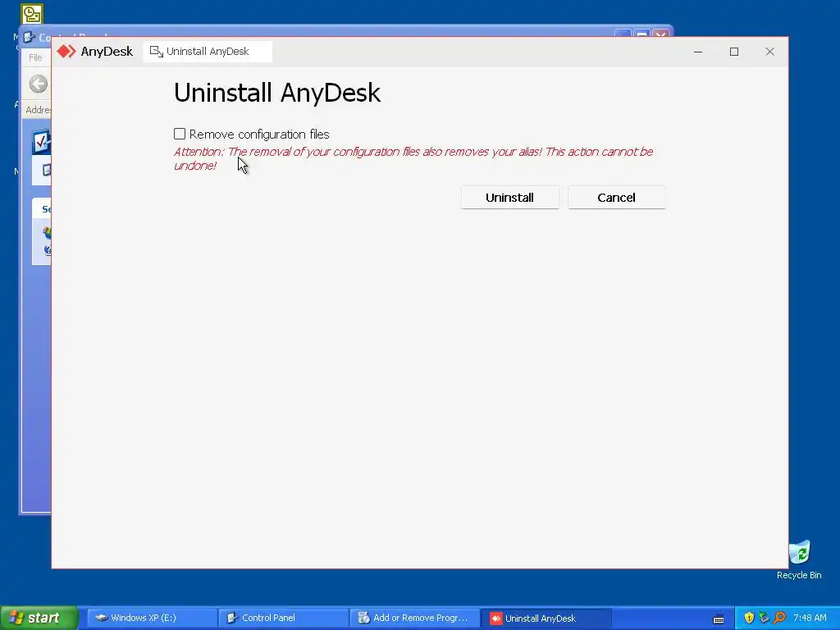Viewport: 840px width, 630px height.
Task: Close the AnyDesk uninstall window
Action: point(769,52)
